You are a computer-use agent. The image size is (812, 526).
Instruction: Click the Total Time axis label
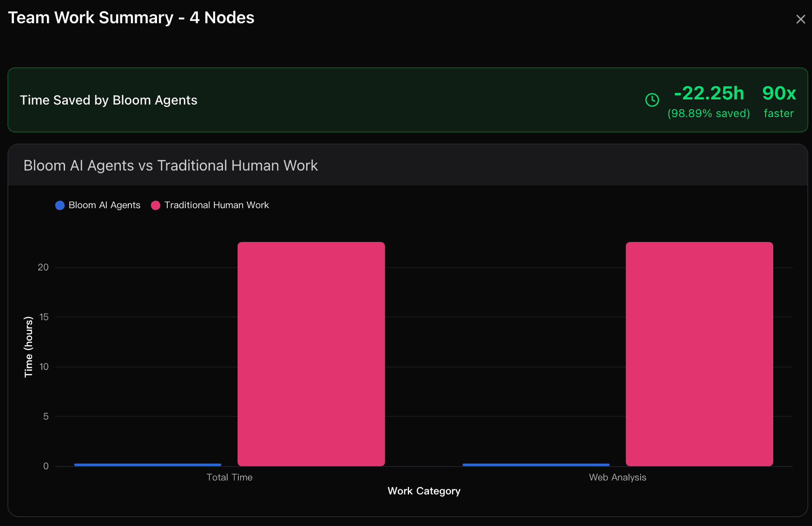229,477
